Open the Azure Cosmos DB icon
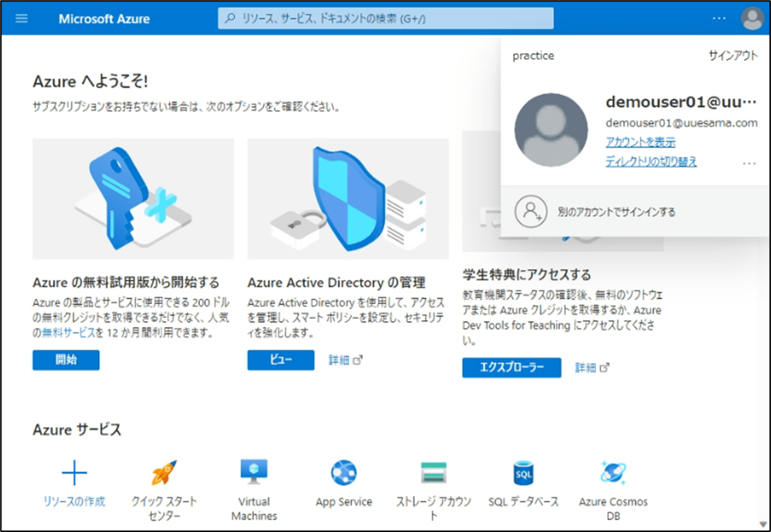This screenshot has width=771, height=532. point(613,472)
